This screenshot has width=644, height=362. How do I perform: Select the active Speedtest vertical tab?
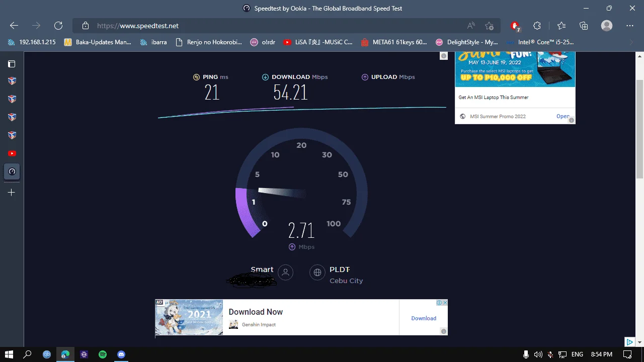point(12,171)
